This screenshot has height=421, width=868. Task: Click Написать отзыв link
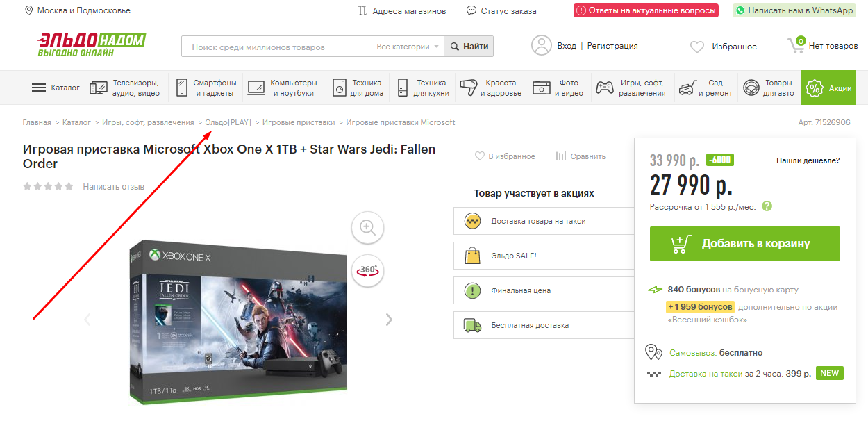(114, 186)
